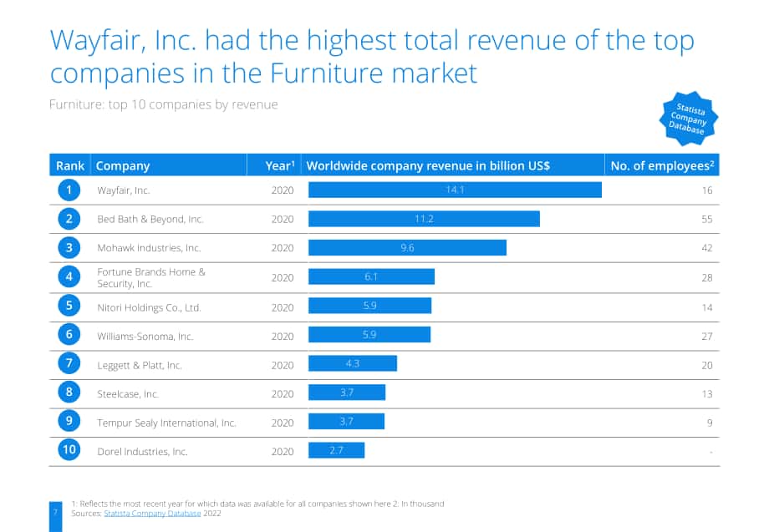Screen dimensions: 769x532
Task: Click the No. of employees column header
Action: pyautogui.click(x=662, y=165)
